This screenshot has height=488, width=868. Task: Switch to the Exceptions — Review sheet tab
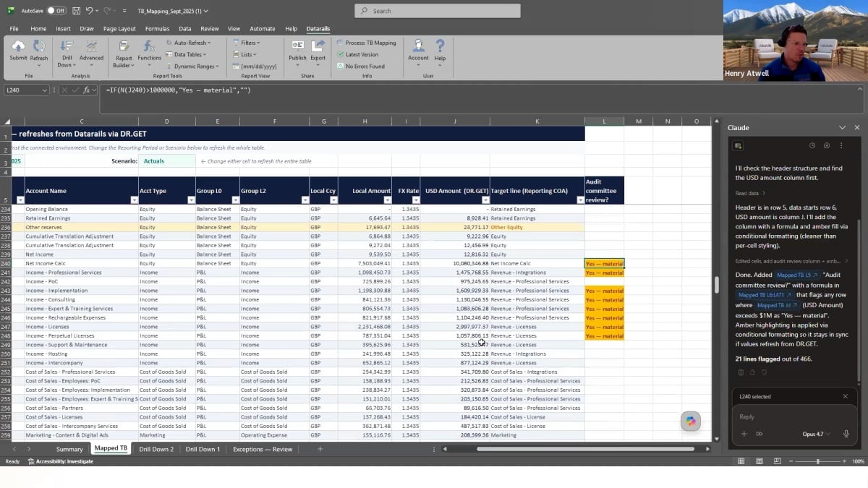click(x=263, y=449)
